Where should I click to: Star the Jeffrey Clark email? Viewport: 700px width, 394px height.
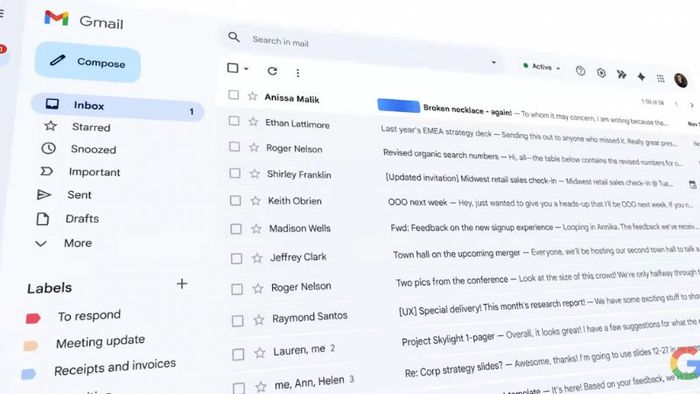(x=257, y=258)
